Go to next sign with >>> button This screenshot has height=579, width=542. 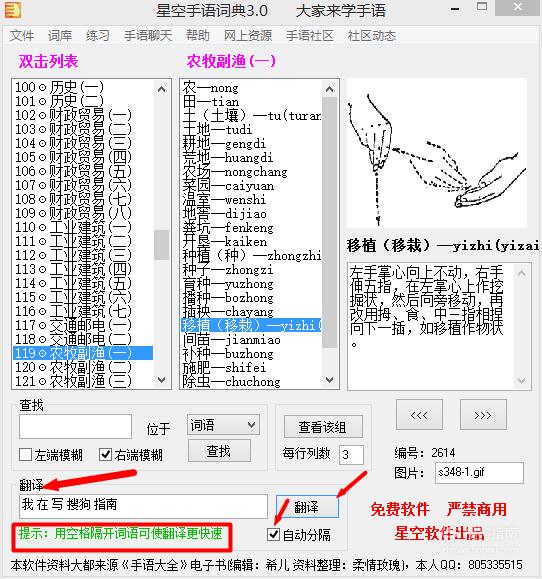(483, 415)
